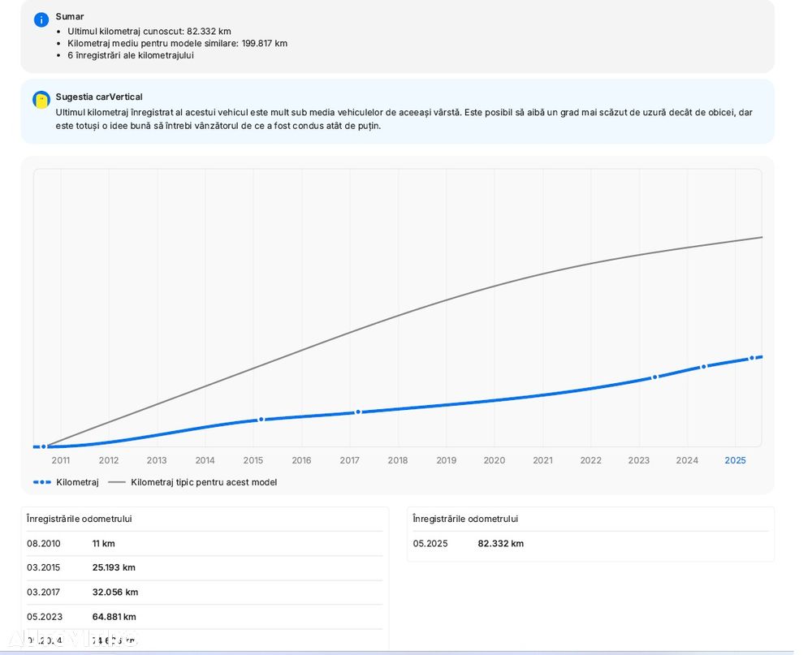The height and width of the screenshot is (655, 812).
Task: Select the 2015 data point on chart
Action: (x=261, y=420)
